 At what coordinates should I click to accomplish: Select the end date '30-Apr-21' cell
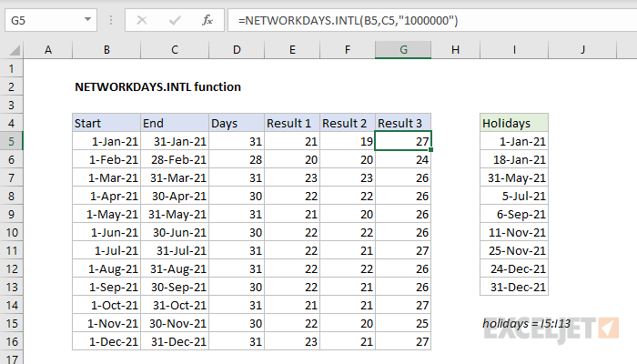pyautogui.click(x=175, y=197)
